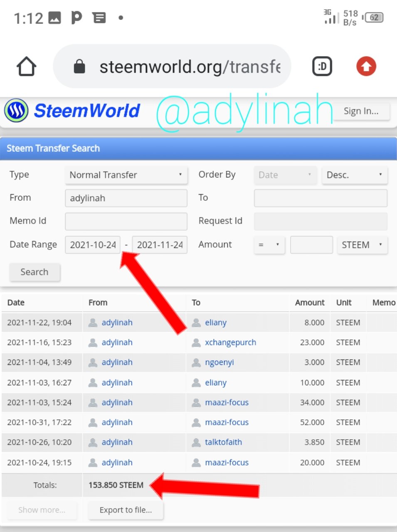This screenshot has height=532, width=397.
Task: Open ngoenyi recipient link
Action: tap(219, 362)
